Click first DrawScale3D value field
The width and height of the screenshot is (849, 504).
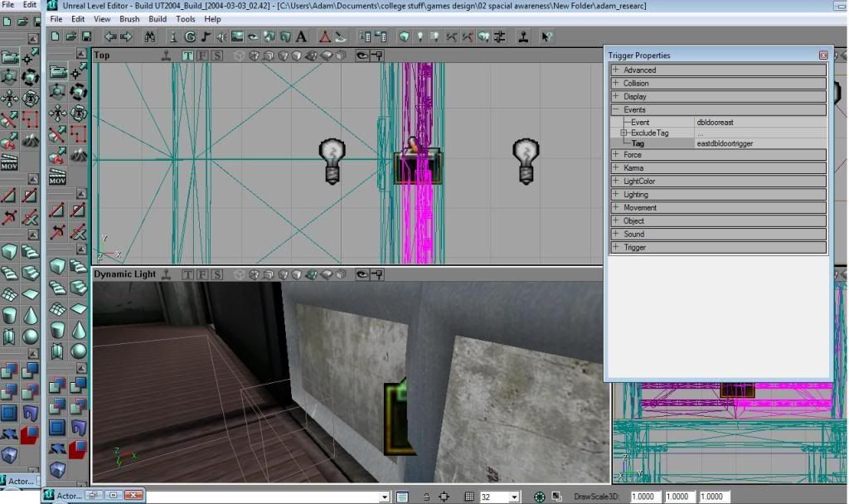(x=645, y=497)
